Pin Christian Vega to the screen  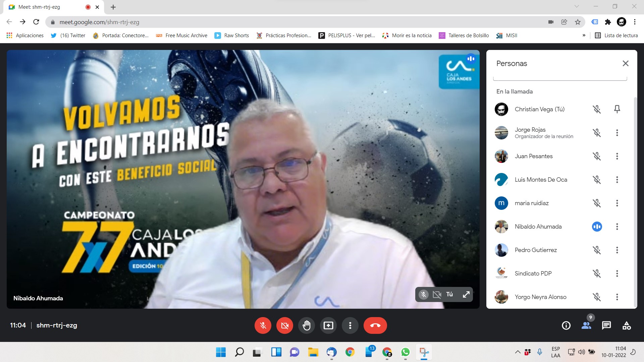point(617,109)
